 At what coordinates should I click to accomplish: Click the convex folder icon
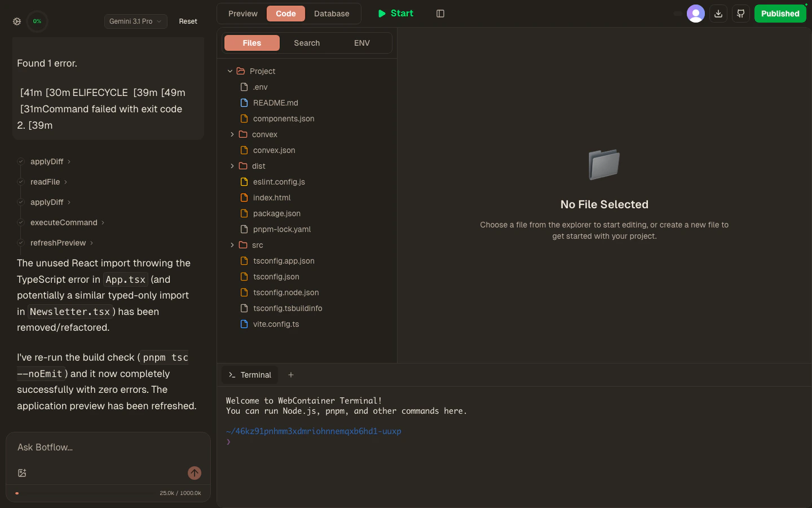[x=243, y=134]
